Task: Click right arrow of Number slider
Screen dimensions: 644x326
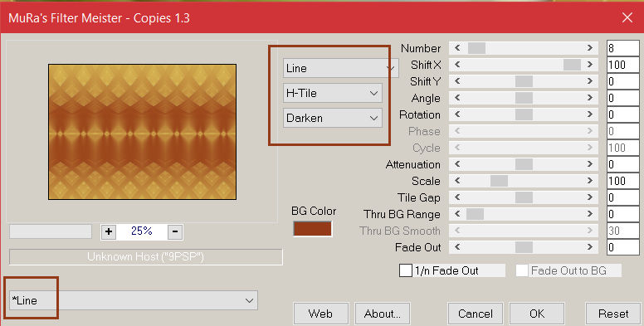Action: click(590, 48)
